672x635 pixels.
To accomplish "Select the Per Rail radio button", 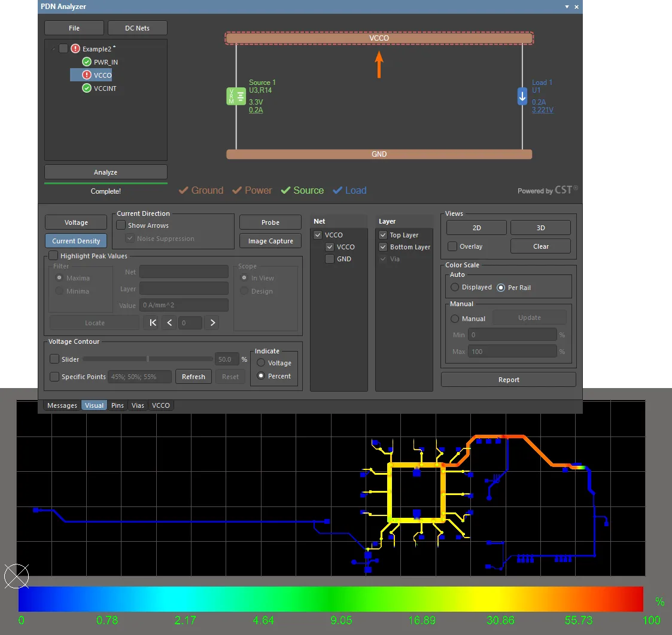I will (501, 288).
